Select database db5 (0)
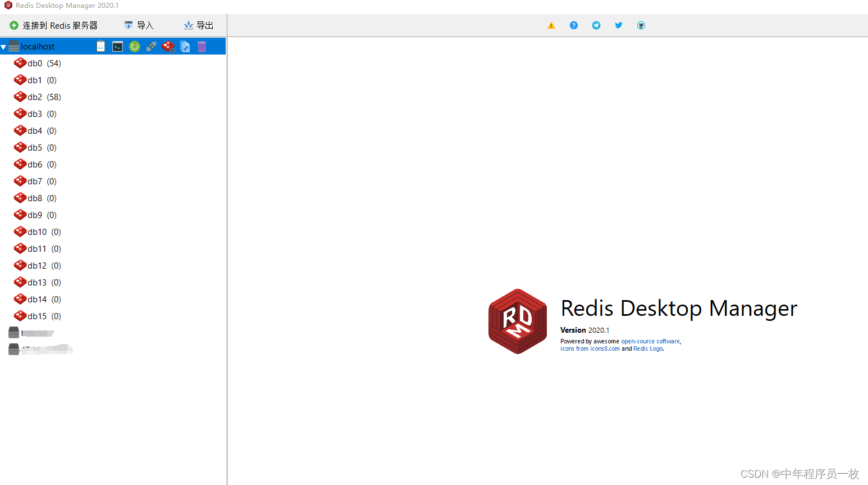868x485 pixels. click(x=42, y=148)
